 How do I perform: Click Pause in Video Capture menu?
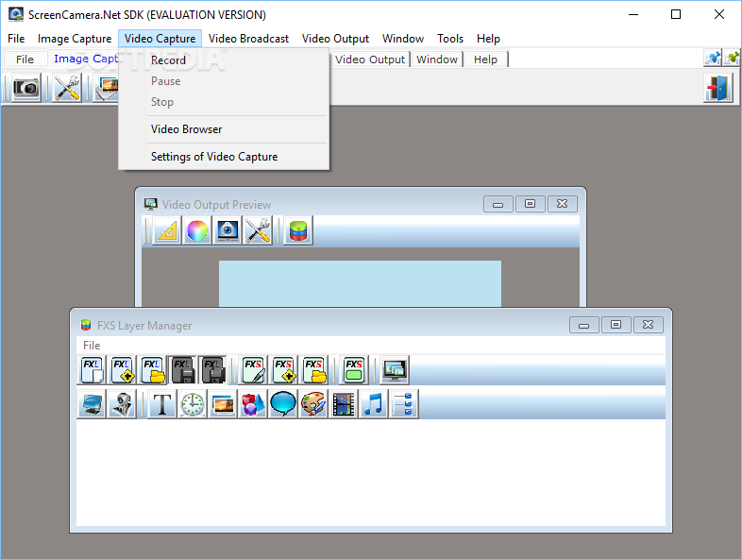pos(224,81)
